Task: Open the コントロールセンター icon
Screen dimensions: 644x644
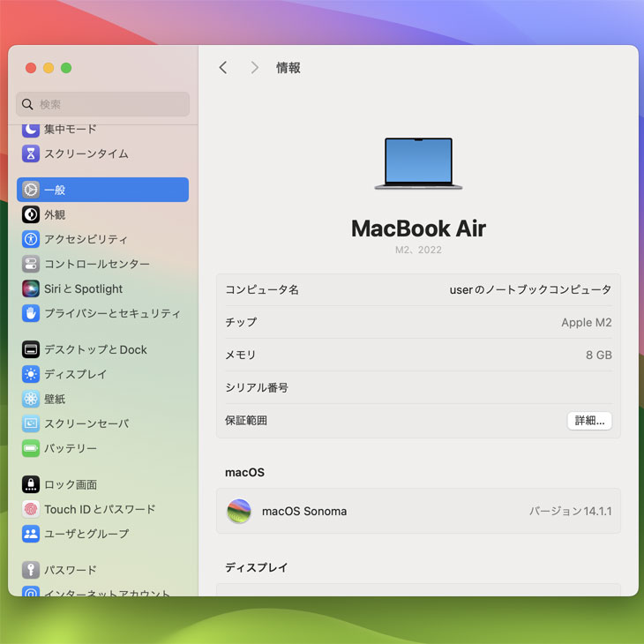Action: [31, 264]
